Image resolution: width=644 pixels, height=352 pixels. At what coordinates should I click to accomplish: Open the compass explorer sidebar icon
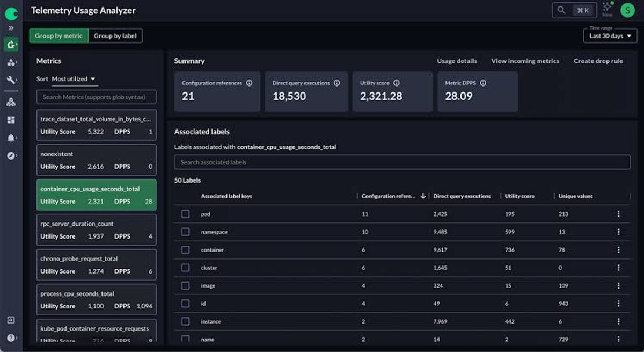point(11,155)
